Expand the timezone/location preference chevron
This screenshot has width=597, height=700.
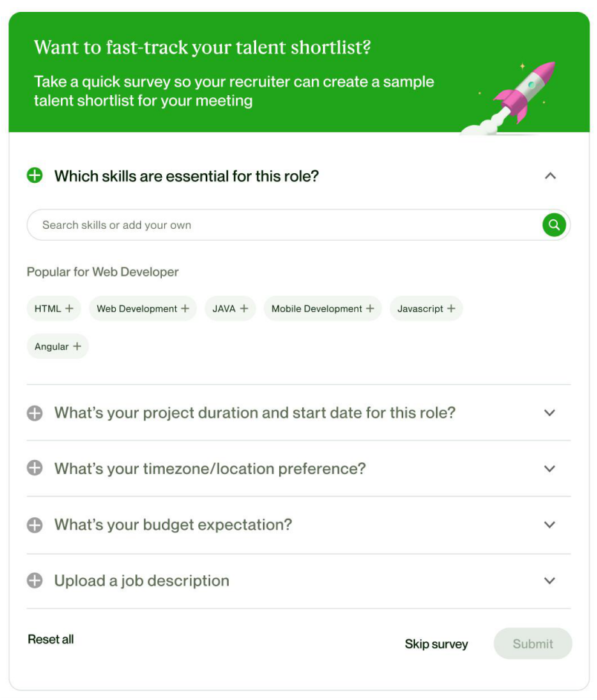coord(550,469)
